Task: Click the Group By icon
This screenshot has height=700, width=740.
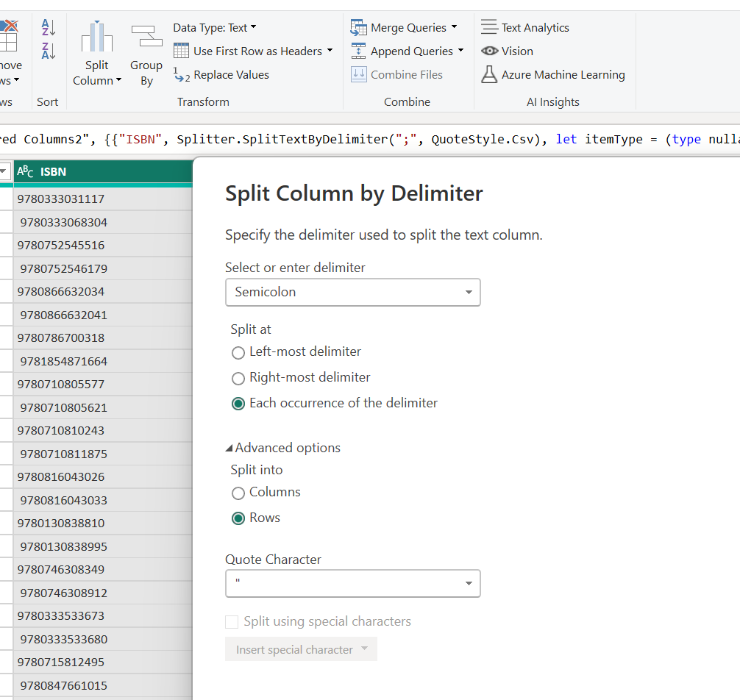Action: tap(146, 36)
